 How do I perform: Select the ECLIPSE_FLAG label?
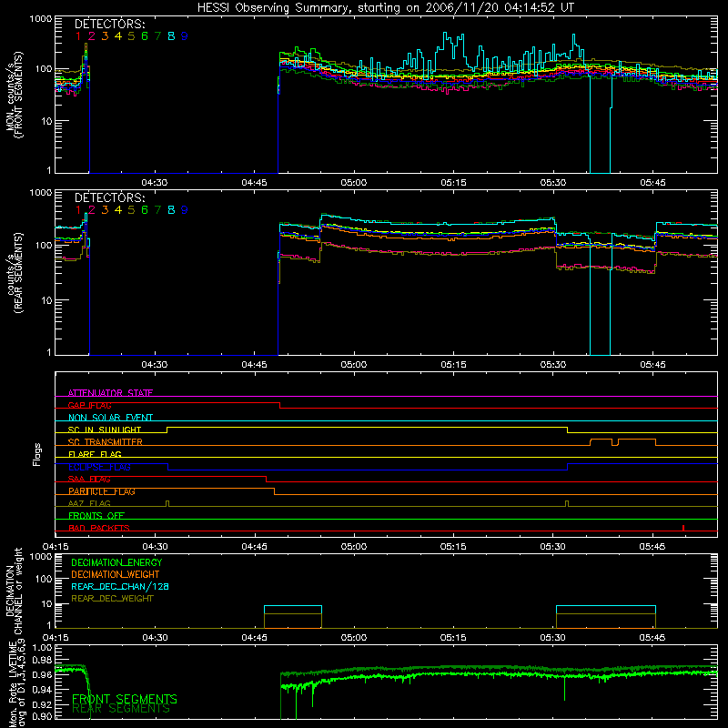pos(100,467)
